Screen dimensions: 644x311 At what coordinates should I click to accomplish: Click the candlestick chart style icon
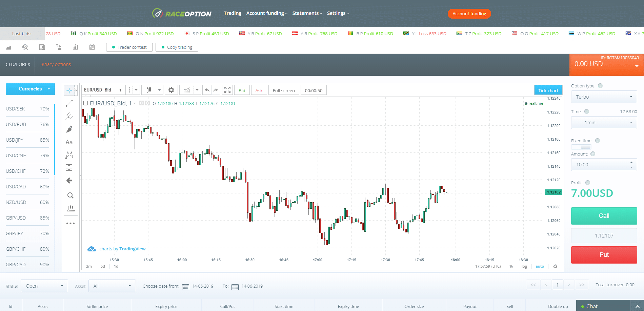click(x=149, y=90)
